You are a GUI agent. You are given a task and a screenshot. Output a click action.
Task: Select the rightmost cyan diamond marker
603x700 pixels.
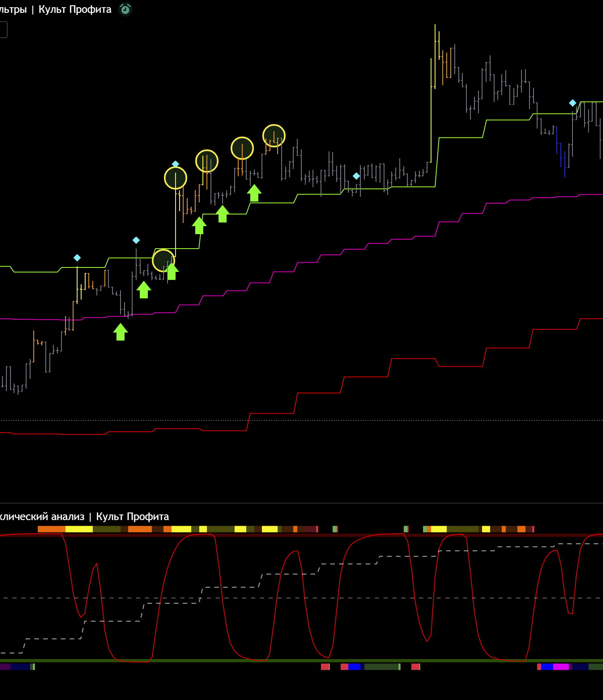click(x=572, y=103)
